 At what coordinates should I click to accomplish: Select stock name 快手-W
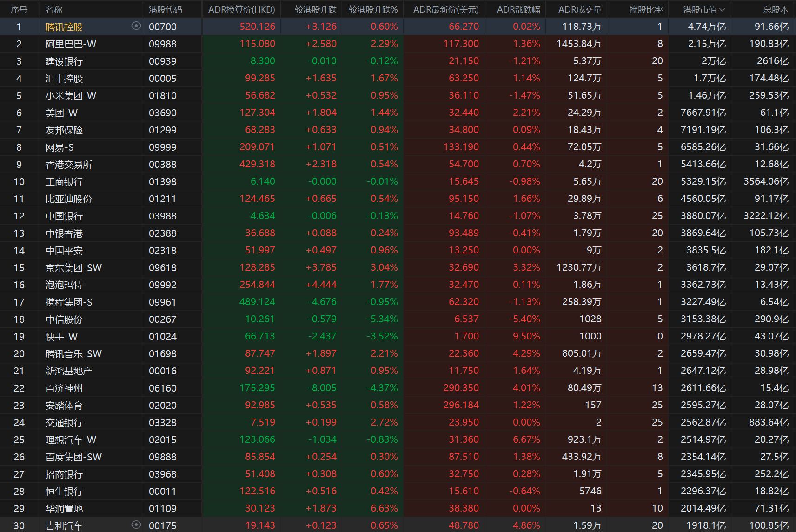(x=61, y=337)
